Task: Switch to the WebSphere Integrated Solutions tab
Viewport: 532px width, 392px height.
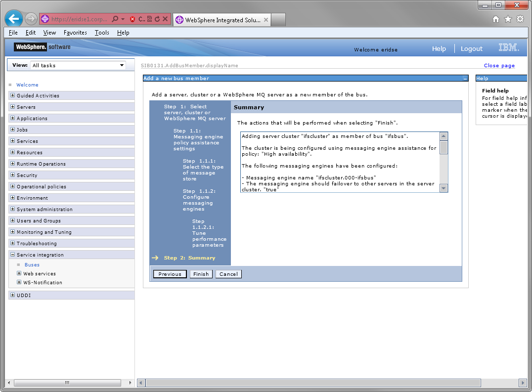Action: click(222, 20)
